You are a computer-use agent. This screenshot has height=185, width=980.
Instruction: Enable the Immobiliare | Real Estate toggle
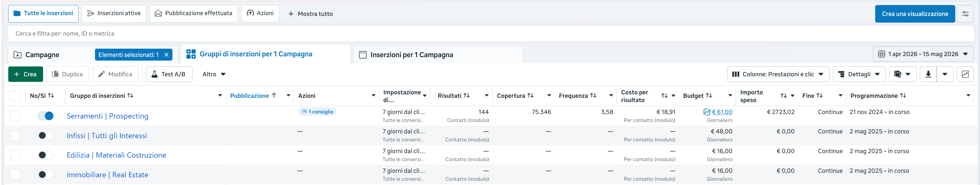tap(46, 175)
